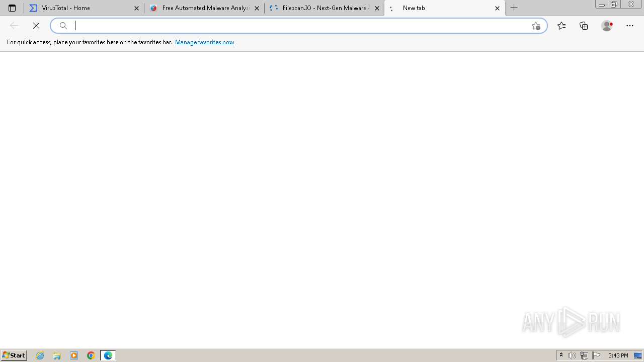Viewport: 644px width, 362px height.
Task: Close the Filescan.IO tab
Action: tap(377, 8)
